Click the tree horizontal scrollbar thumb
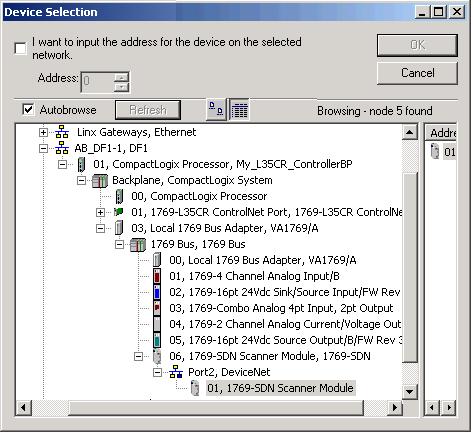The image size is (473, 434). (216, 407)
